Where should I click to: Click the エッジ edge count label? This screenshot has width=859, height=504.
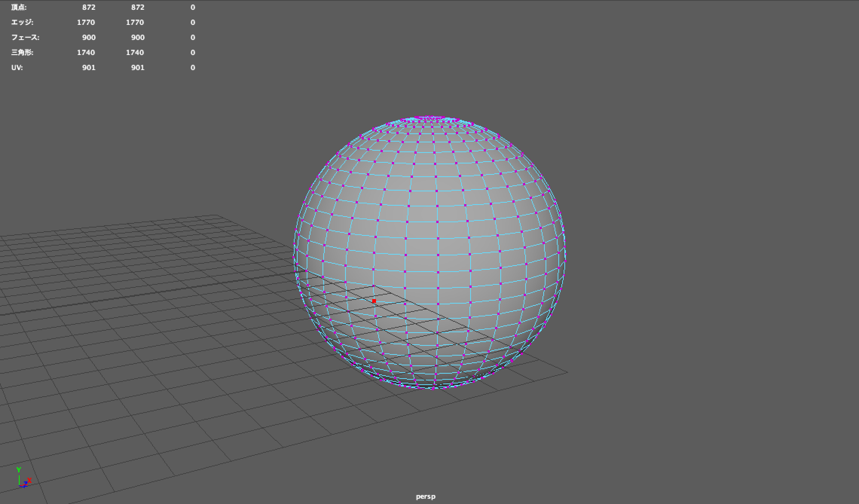click(x=22, y=23)
